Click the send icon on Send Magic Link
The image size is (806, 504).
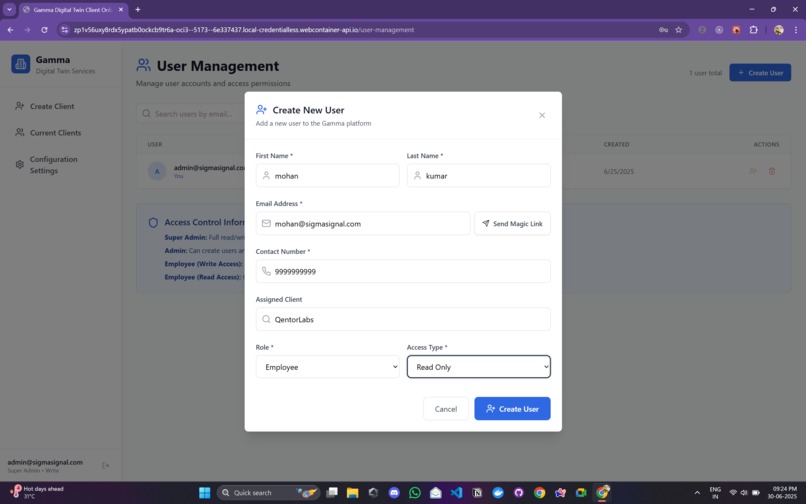pyautogui.click(x=486, y=223)
